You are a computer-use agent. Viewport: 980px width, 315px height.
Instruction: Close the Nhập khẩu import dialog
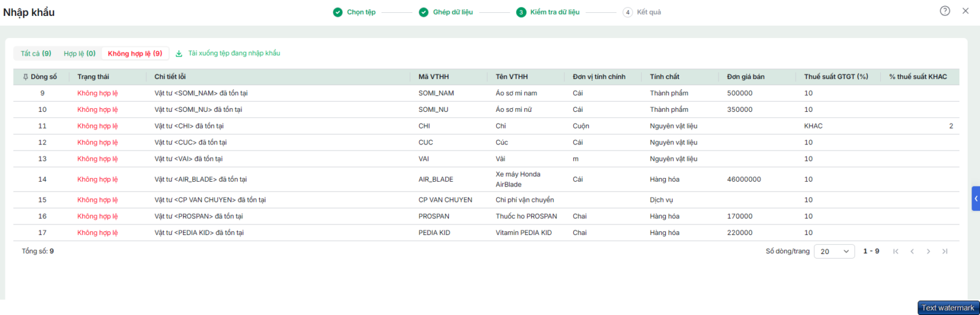click(x=965, y=11)
